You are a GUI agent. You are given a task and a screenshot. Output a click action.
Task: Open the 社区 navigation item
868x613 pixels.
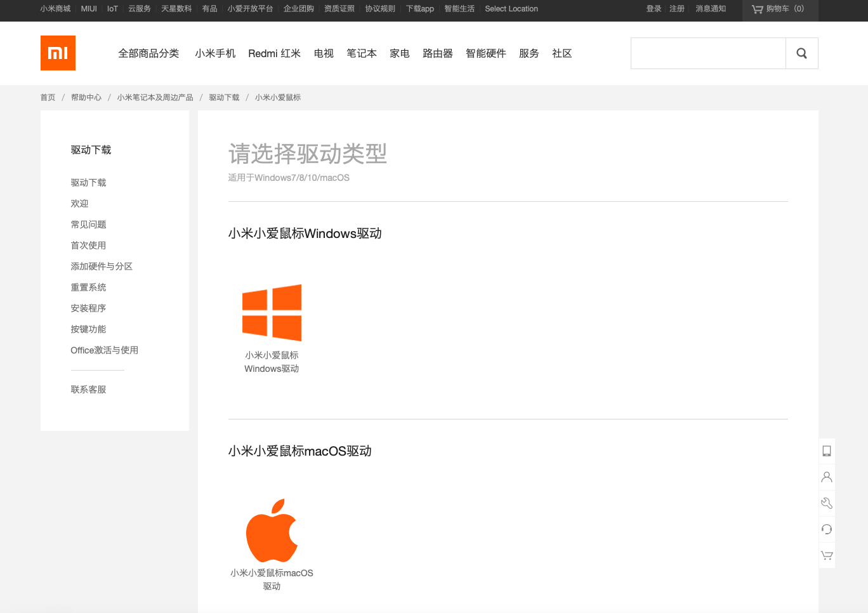pos(562,53)
